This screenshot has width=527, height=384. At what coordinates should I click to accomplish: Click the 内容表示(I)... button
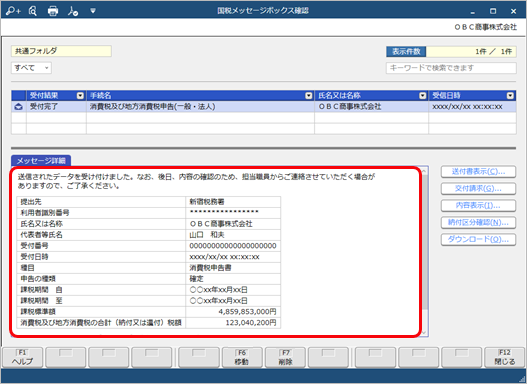(478, 205)
